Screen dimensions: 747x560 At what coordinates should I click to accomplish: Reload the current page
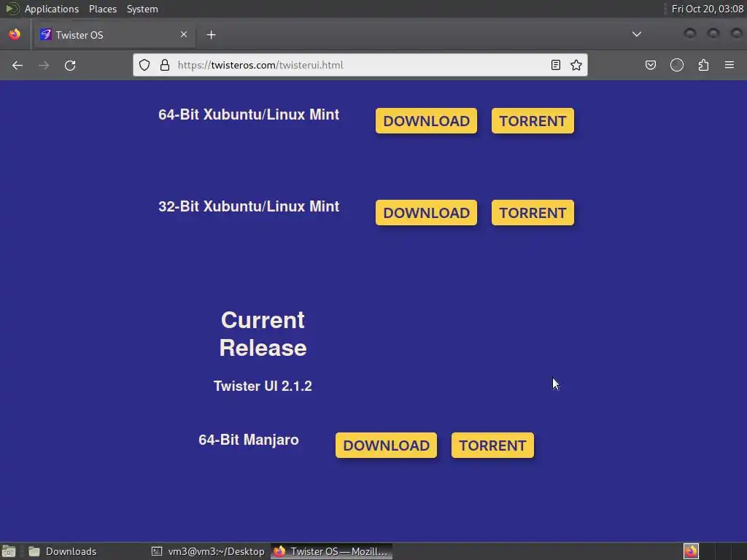pyautogui.click(x=70, y=65)
